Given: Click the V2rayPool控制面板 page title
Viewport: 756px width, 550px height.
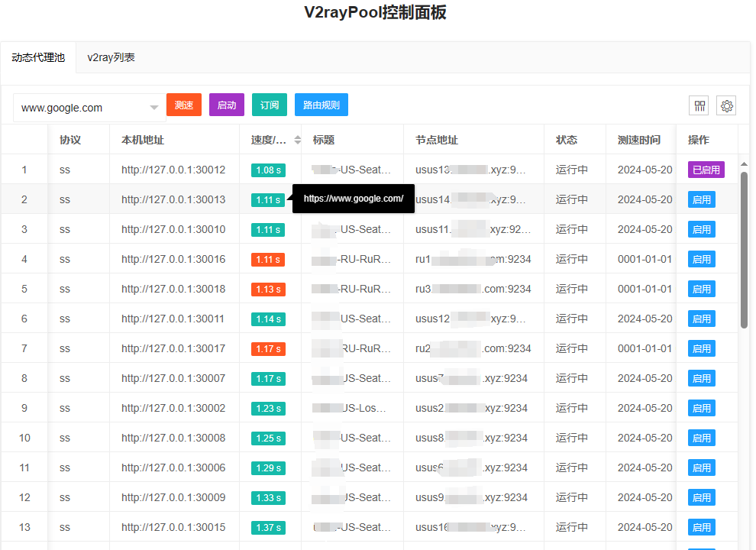Looking at the screenshot, I should 375,12.
